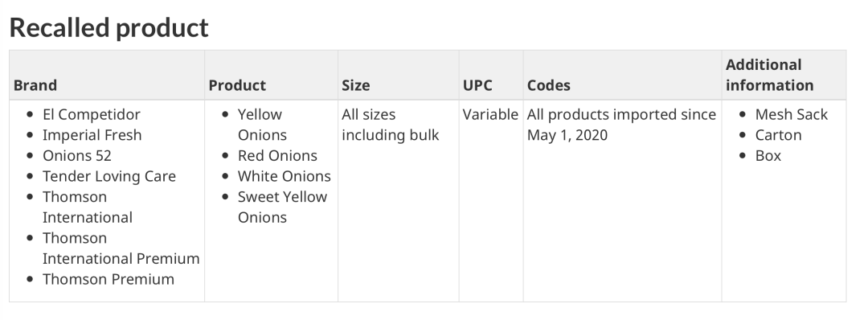Click the imported since May 1, 2020 text
Image resolution: width=868 pixels, height=320 pixels.
coord(621,125)
